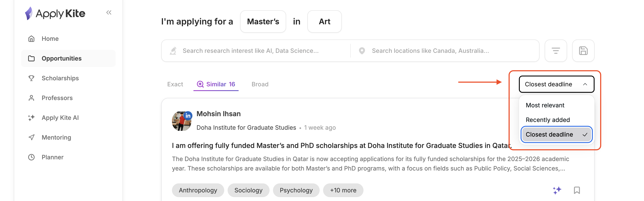This screenshot has width=644, height=201.
Task: Switch to the Exact tab
Action: click(175, 84)
